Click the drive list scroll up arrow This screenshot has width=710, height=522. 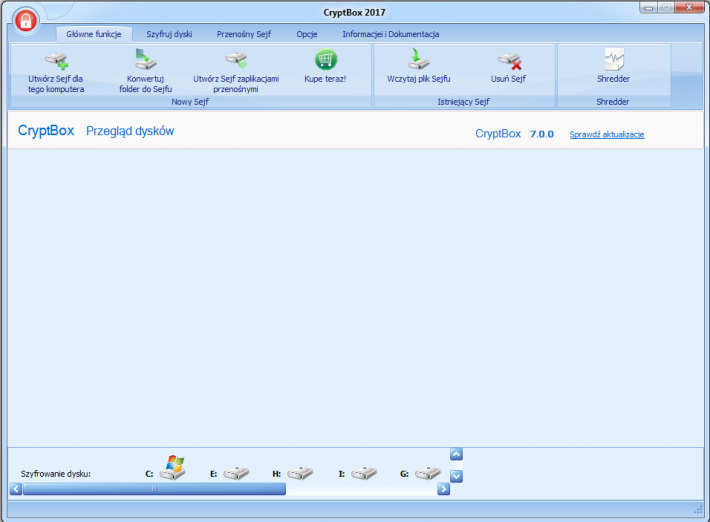point(456,454)
